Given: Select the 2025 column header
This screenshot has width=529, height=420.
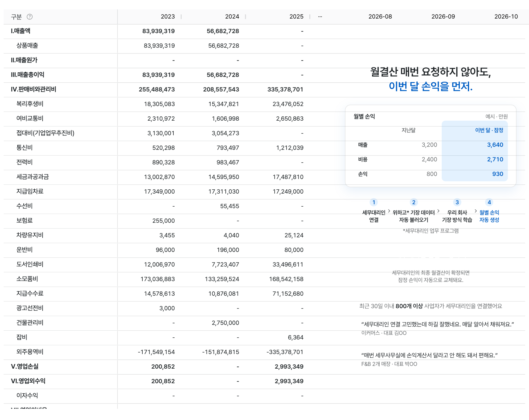Looking at the screenshot, I should (296, 17).
